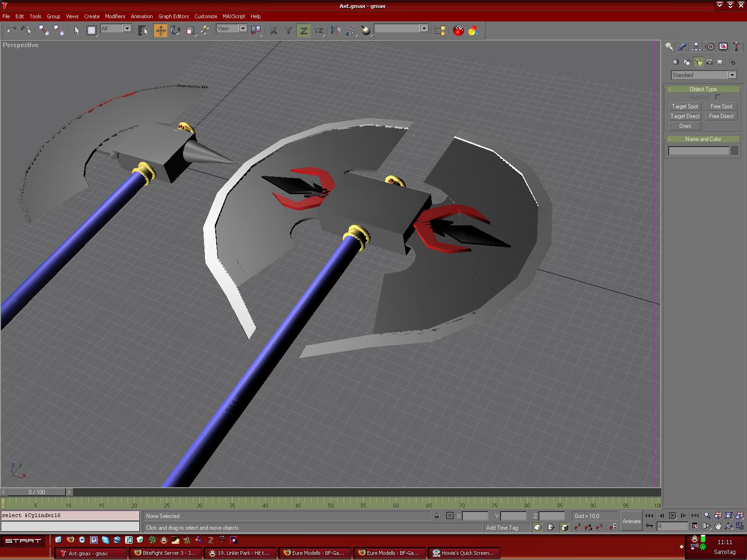747x560 pixels.
Task: Open the MAXScript menu
Action: tap(233, 16)
